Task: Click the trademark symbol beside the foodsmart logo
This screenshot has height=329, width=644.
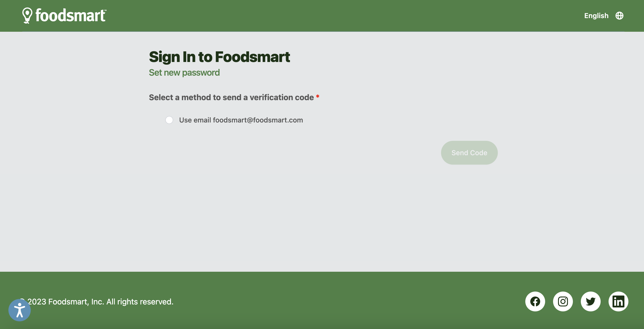Action: (x=105, y=10)
